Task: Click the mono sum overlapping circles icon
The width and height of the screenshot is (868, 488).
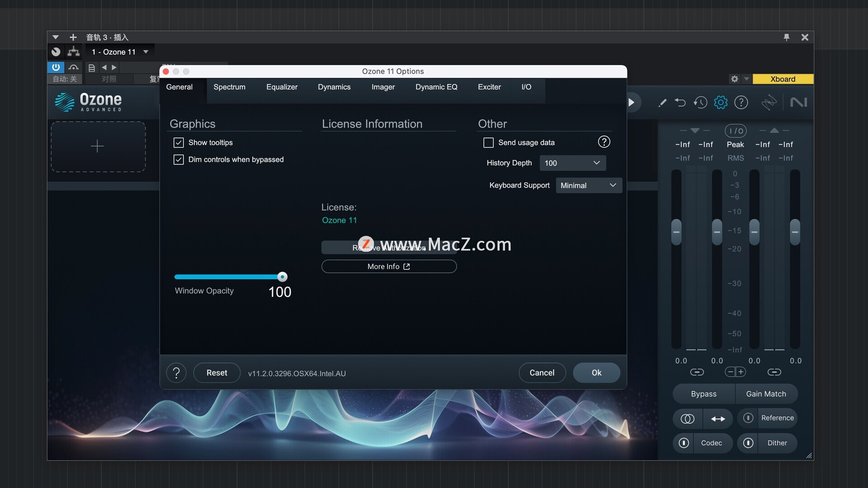Action: (x=688, y=419)
